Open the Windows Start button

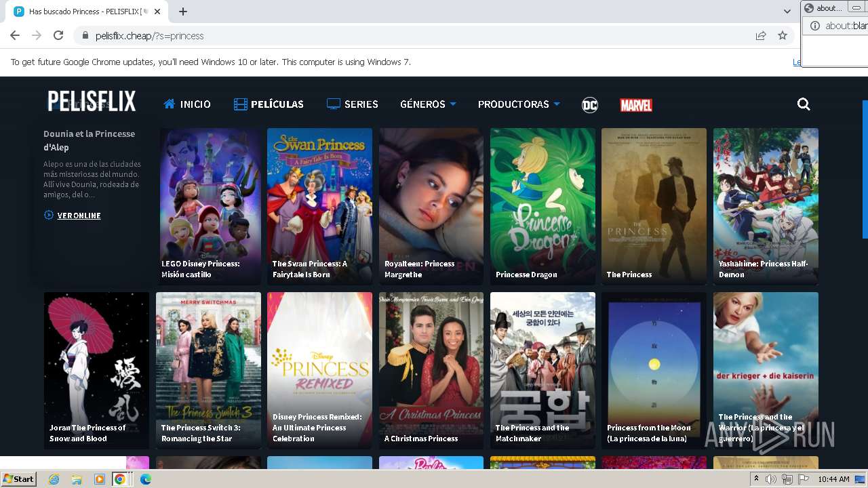(19, 479)
